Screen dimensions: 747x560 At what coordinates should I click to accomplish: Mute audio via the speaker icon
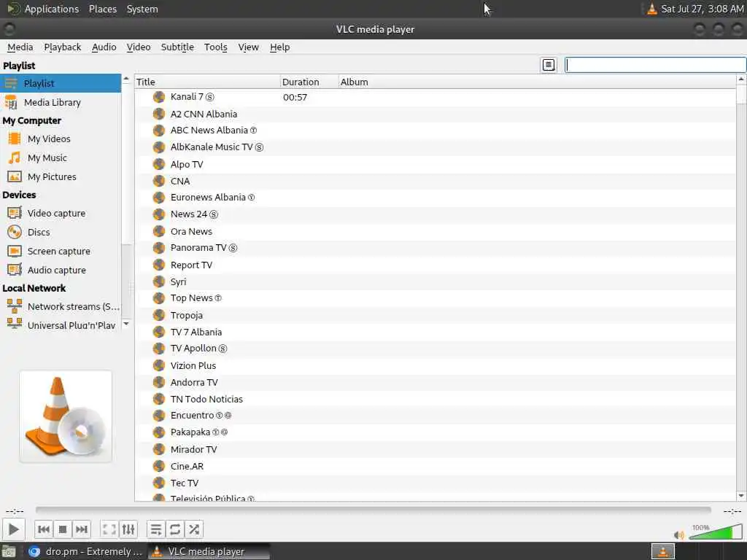pos(679,534)
